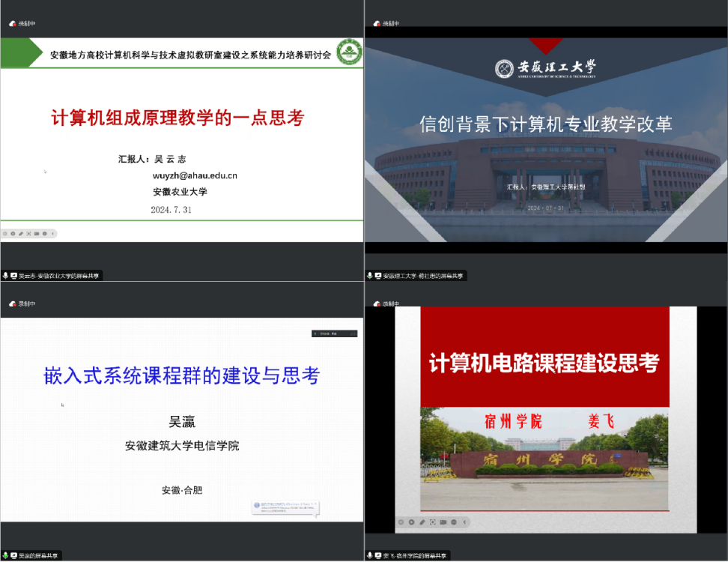Image resolution: width=728 pixels, height=562 pixels.
Task: Click the pen icon in the 计算机组成原理 slide toolbar
Action: coord(21,234)
